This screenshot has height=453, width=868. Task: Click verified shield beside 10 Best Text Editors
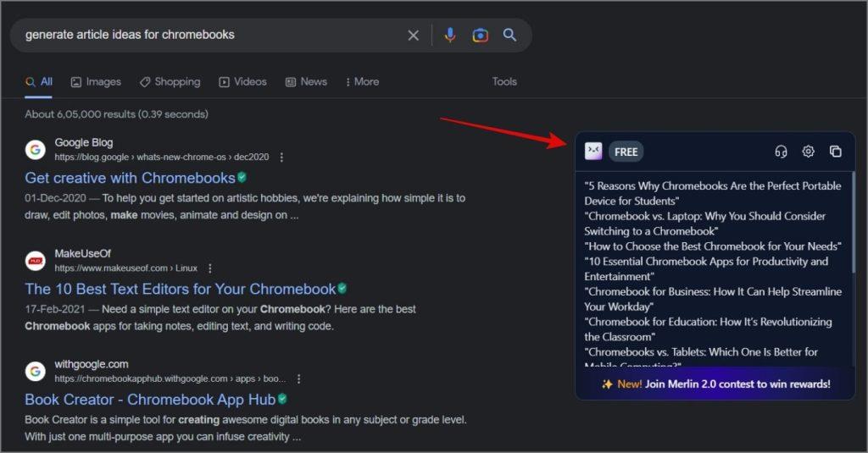point(342,288)
